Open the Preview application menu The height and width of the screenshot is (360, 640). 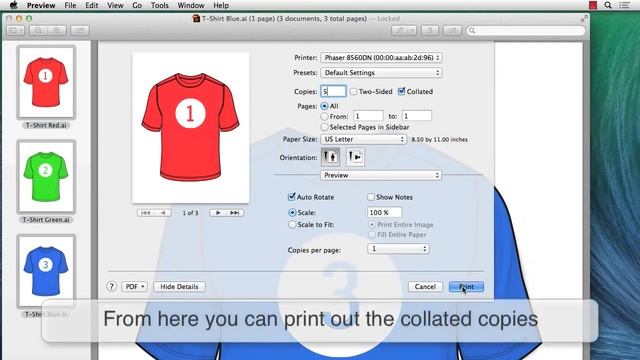point(41,5)
